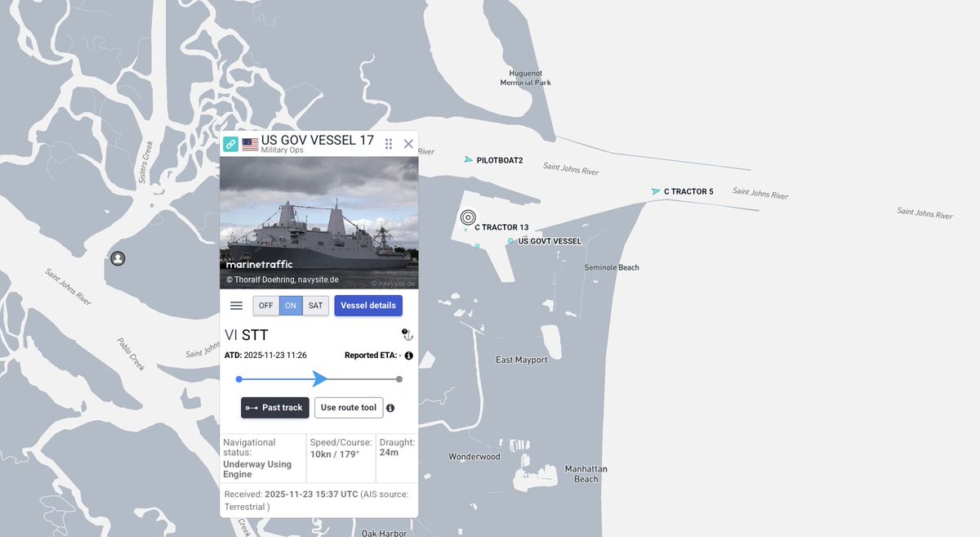The width and height of the screenshot is (980, 537).
Task: Select the C TRACTOR 5 vessel marker
Action: (656, 191)
